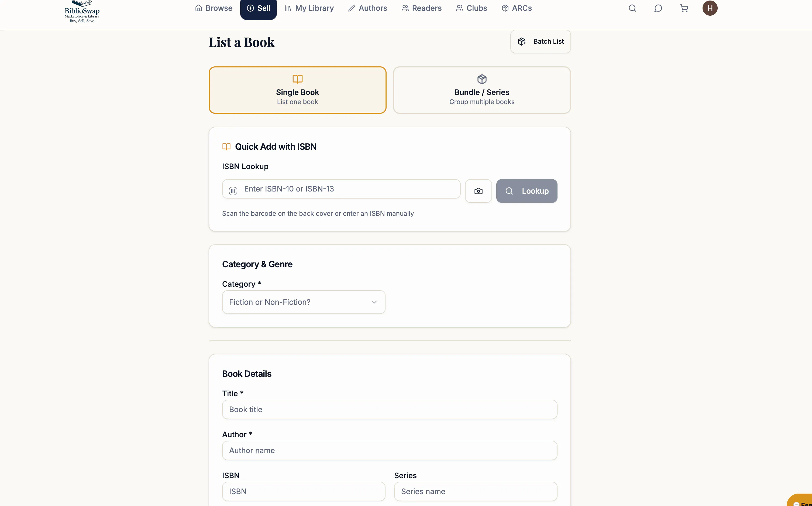Choose the Bundle / Series listing option
The width and height of the screenshot is (812, 506).
[481, 90]
